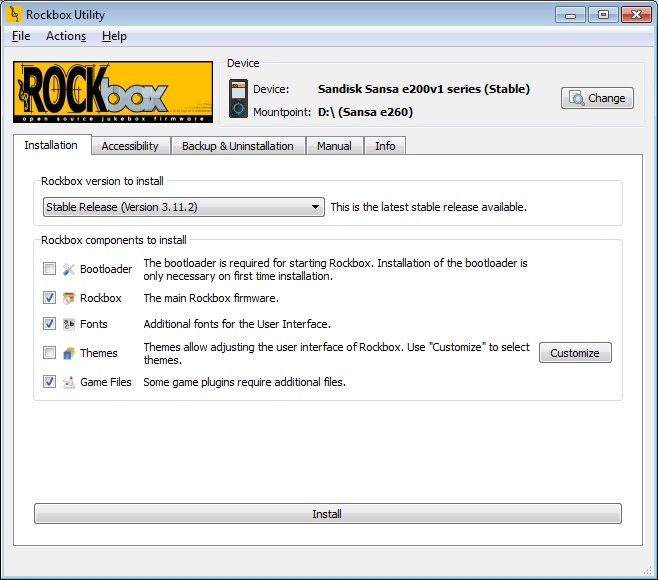658x580 pixels.
Task: Click 'Sandisk Sansa e200v1 series (Stable)' text
Action: [x=424, y=89]
